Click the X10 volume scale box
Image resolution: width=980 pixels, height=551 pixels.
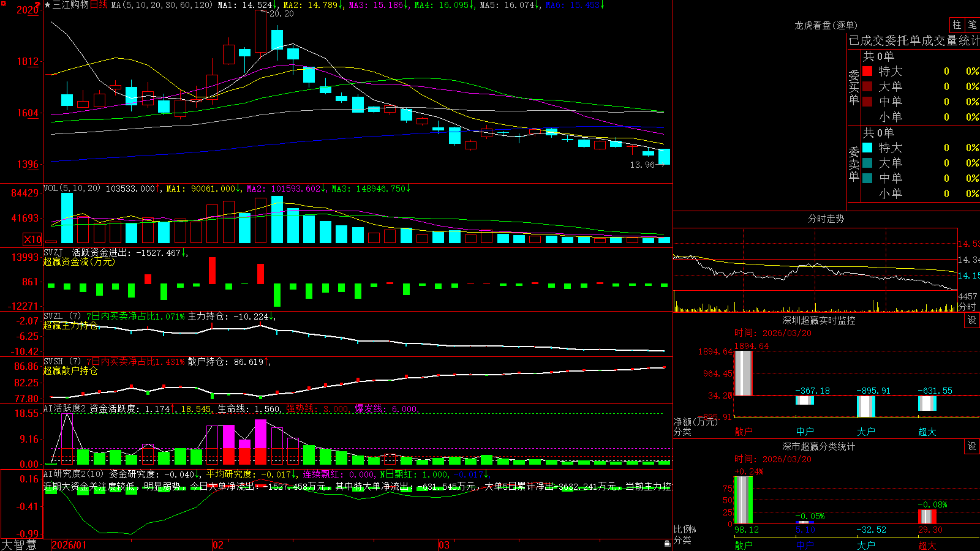point(32,239)
